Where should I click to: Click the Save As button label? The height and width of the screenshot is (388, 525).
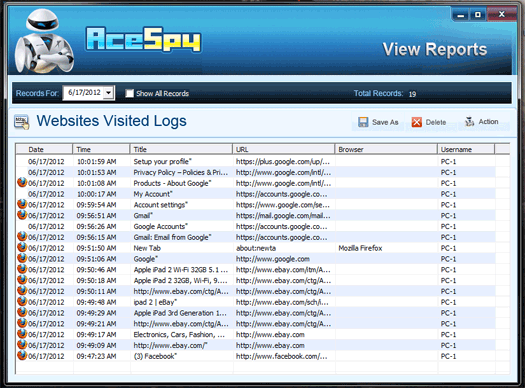pyautogui.click(x=385, y=122)
